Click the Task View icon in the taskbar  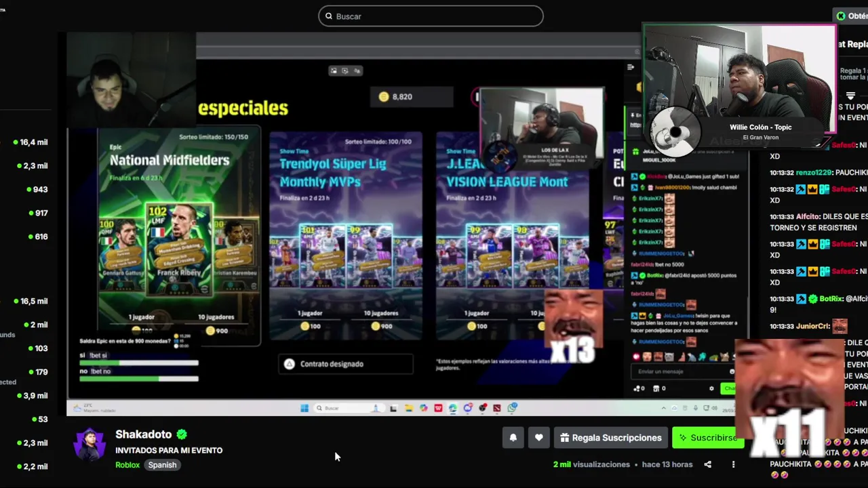(x=393, y=408)
